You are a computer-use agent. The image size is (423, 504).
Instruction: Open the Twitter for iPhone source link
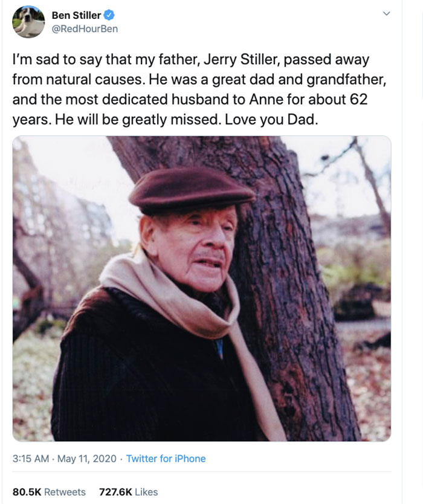coord(166,459)
